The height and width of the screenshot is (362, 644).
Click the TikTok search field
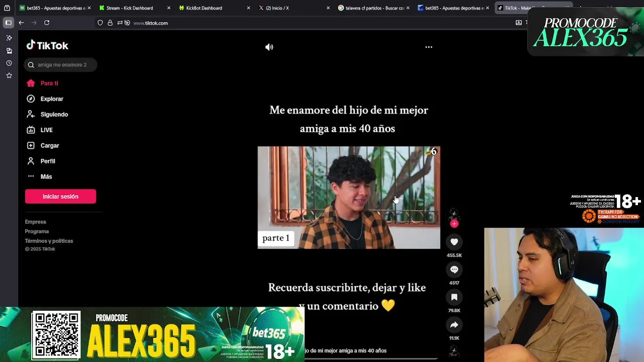click(x=60, y=64)
